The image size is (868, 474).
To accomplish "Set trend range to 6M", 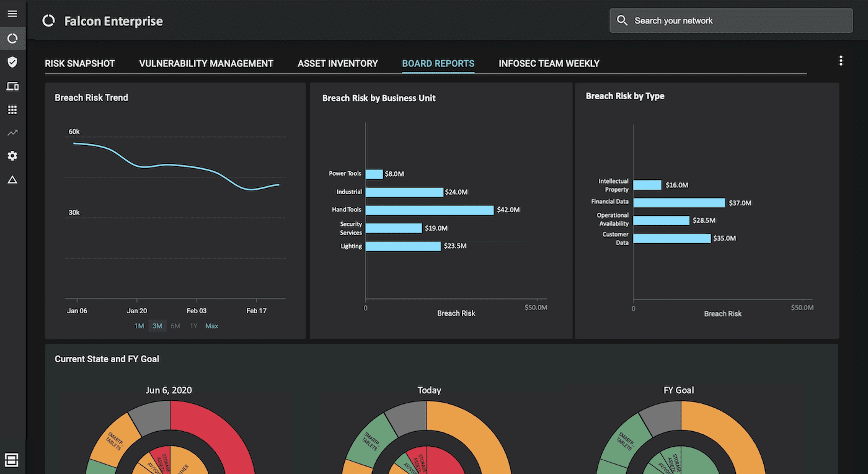I will click(x=175, y=326).
